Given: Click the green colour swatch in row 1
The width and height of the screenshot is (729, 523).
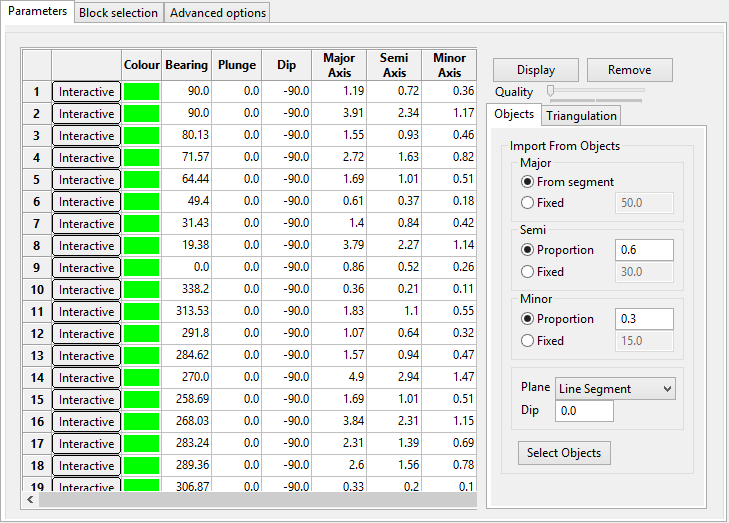Looking at the screenshot, I should coord(141,92).
